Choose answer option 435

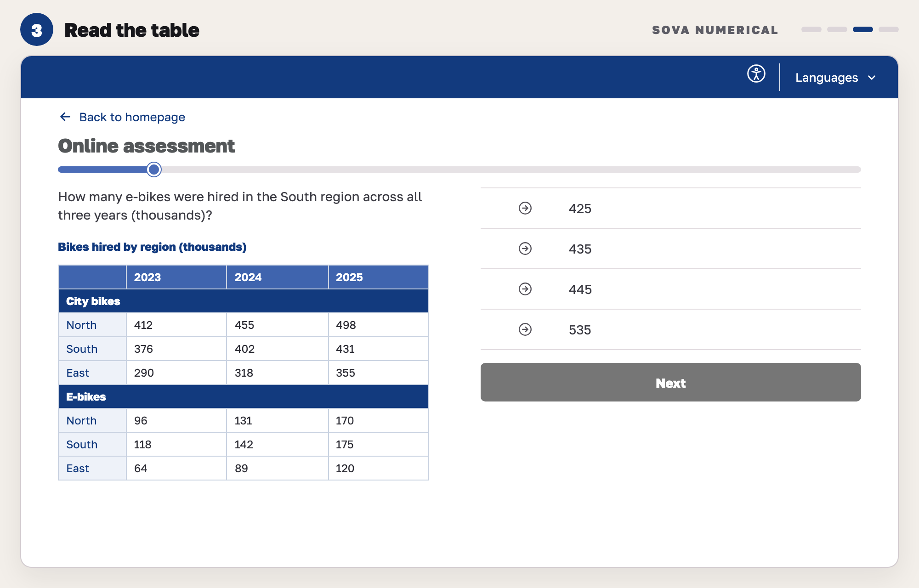click(x=670, y=249)
